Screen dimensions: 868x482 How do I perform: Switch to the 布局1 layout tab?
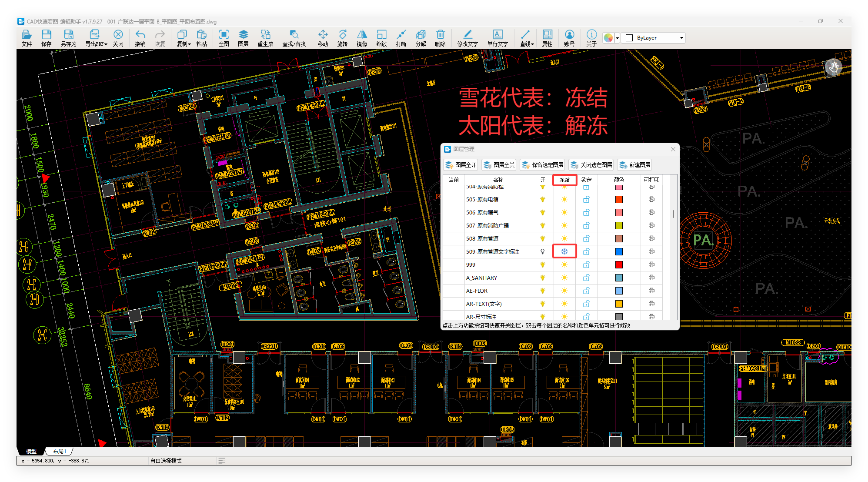coord(60,451)
